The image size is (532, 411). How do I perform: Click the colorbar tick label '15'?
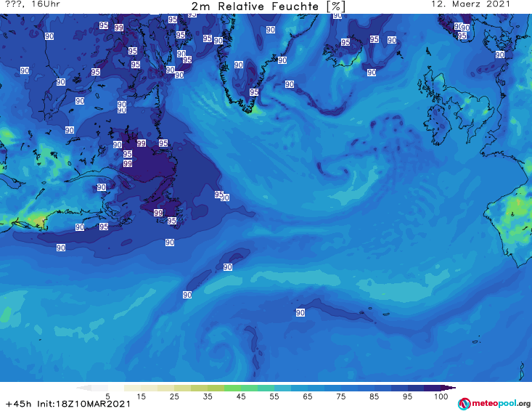[x=141, y=396]
